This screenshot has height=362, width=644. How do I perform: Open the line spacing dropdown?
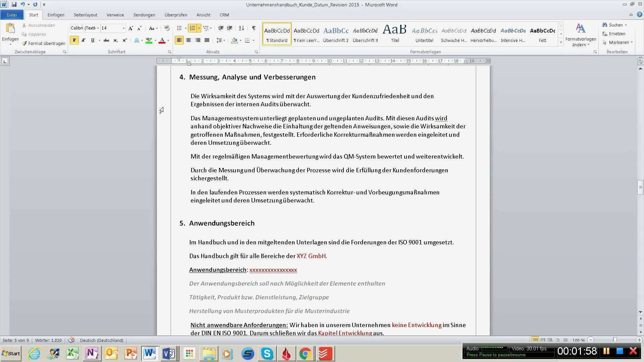221,40
